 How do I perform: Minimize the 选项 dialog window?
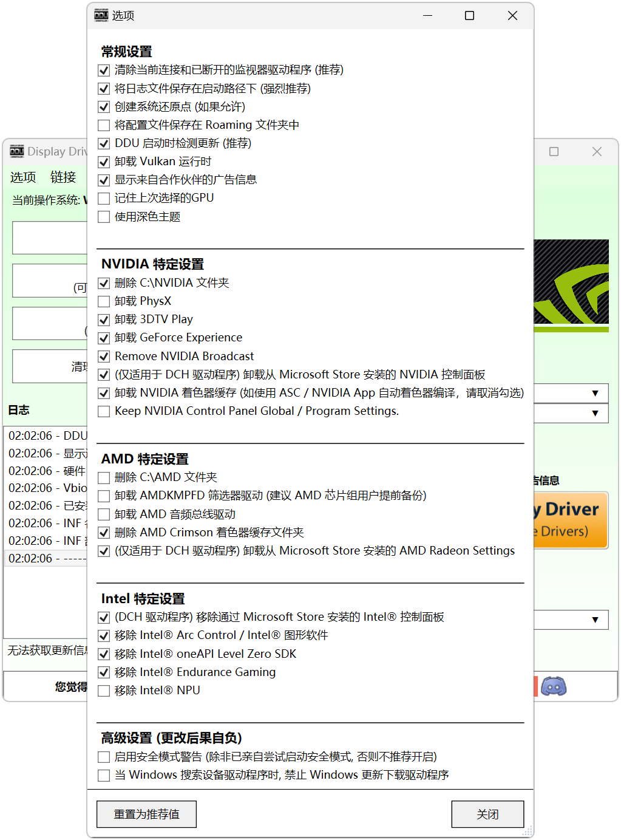click(428, 16)
